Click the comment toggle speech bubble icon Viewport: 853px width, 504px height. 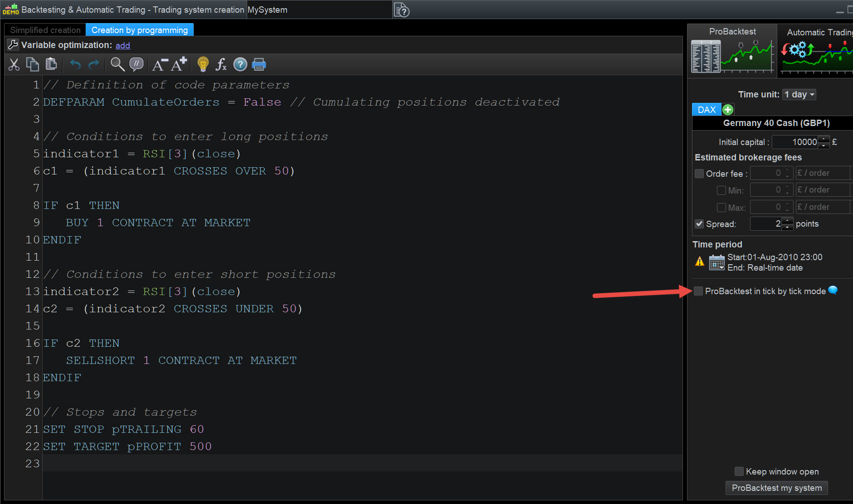click(136, 65)
